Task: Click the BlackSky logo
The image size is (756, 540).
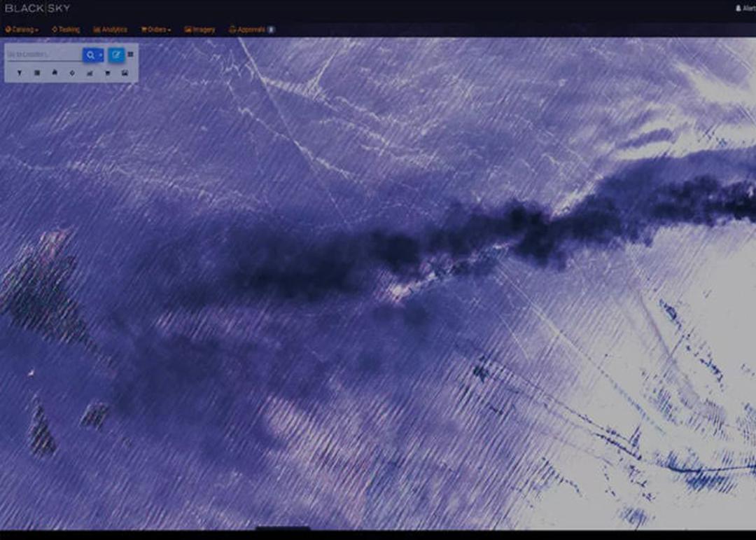Action: coord(37,8)
